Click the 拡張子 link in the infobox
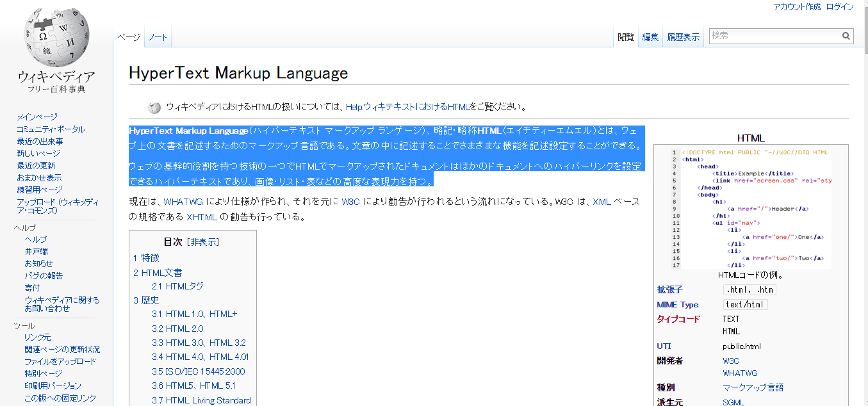The width and height of the screenshot is (868, 406). click(670, 289)
